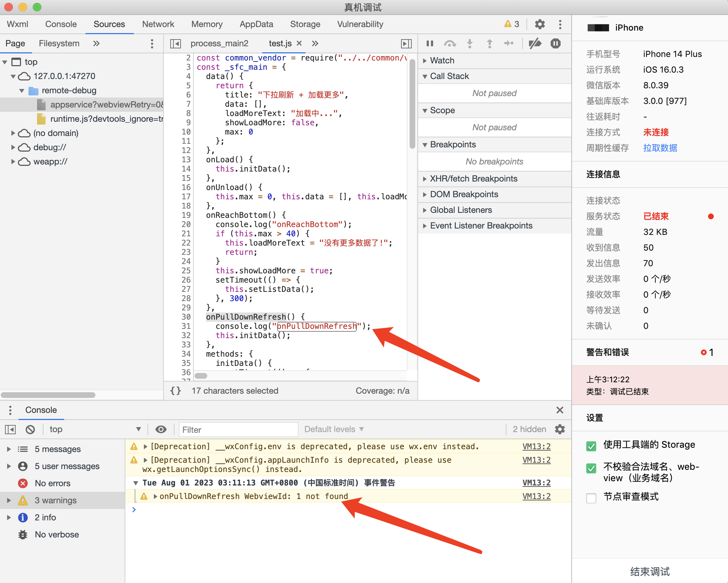The height and width of the screenshot is (583, 728).
Task: Click the deactivate breakpoints icon
Action: point(535,43)
